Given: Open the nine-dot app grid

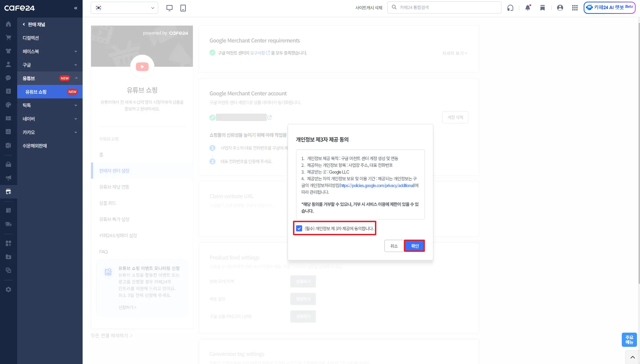Looking at the screenshot, I should pos(575,8).
